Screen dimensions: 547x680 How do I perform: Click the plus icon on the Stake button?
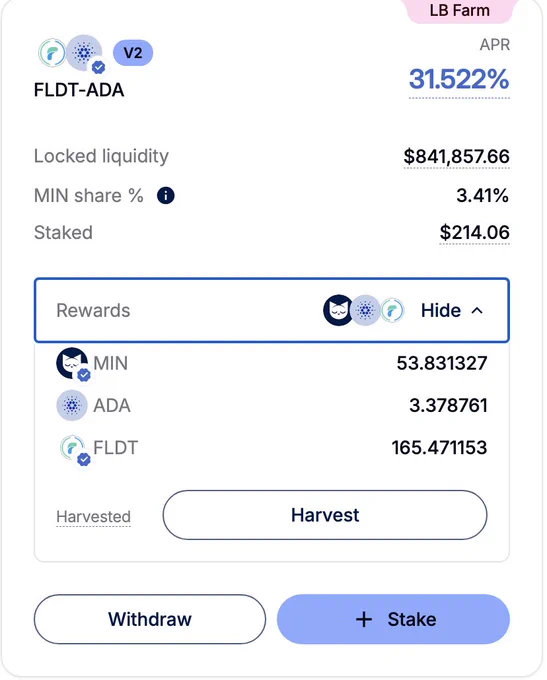364,619
